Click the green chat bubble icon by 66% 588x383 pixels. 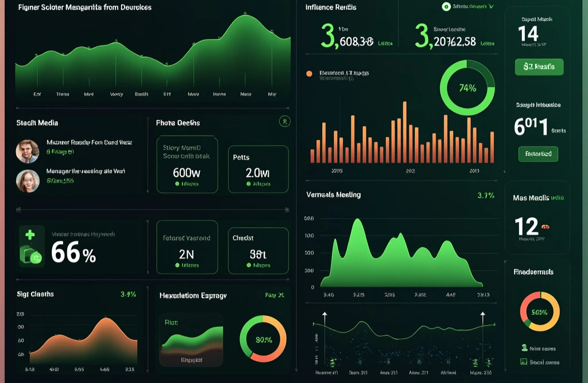click(x=36, y=257)
